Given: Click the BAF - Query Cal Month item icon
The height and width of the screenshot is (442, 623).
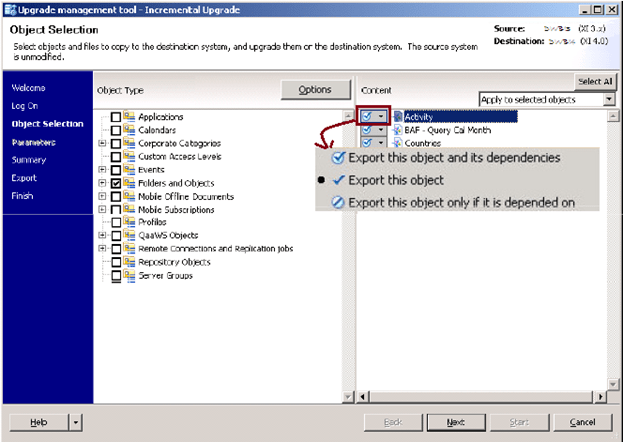Looking at the screenshot, I should coord(397,130).
